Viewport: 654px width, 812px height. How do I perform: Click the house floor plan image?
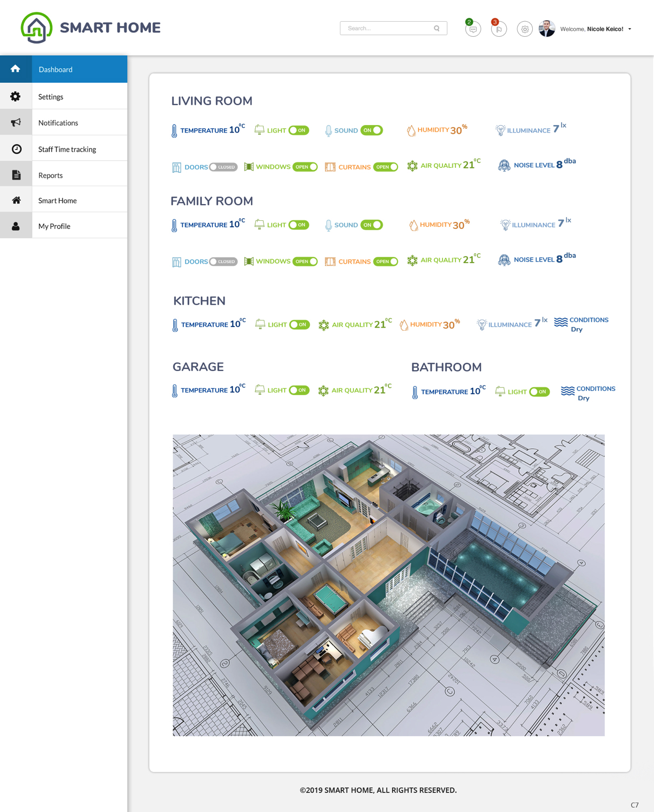388,585
